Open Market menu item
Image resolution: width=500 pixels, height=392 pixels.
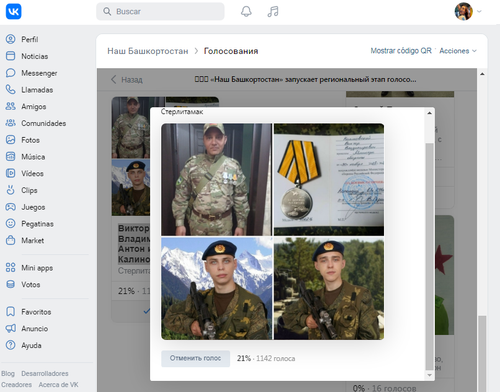coord(33,240)
